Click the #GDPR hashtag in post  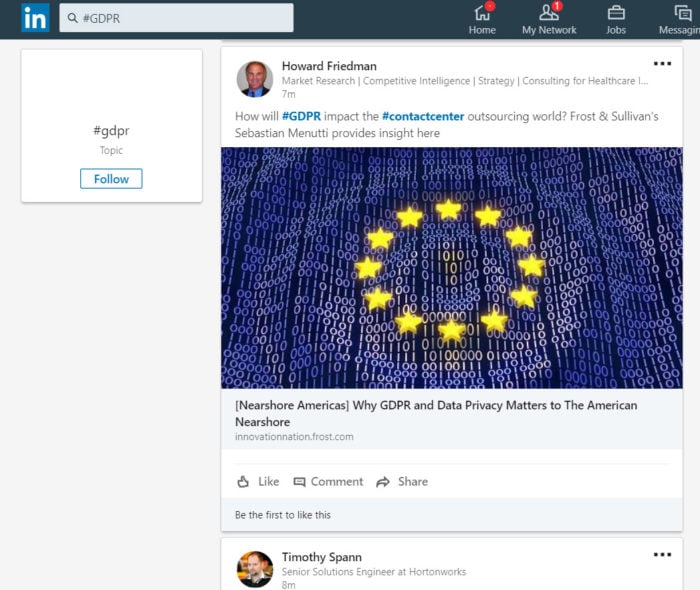(301, 116)
